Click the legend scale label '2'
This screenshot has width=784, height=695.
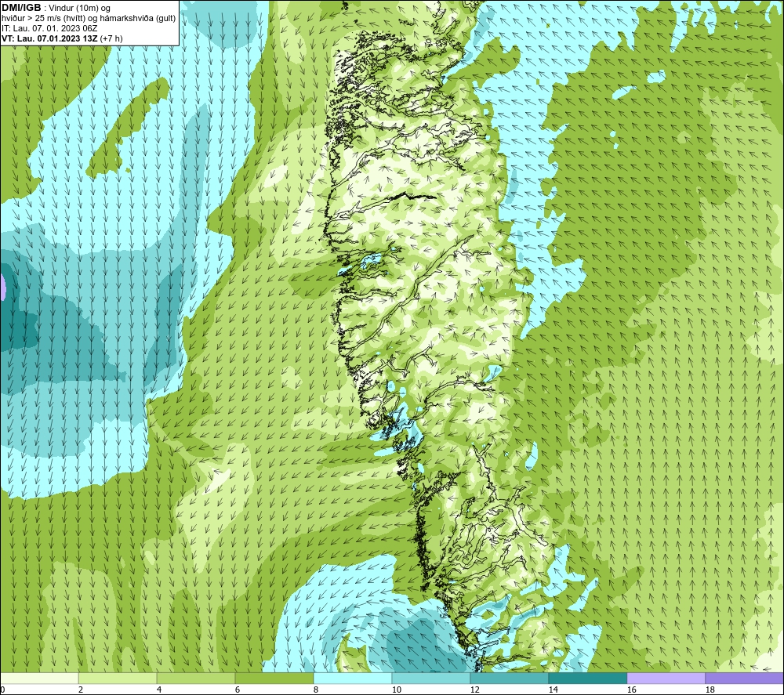(81, 690)
